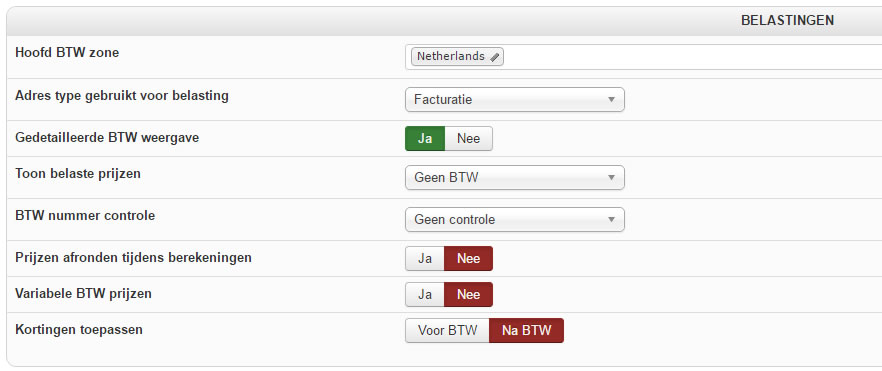Click the Toon belaste prijzen label
The width and height of the screenshot is (882, 371).
pyautogui.click(x=78, y=174)
